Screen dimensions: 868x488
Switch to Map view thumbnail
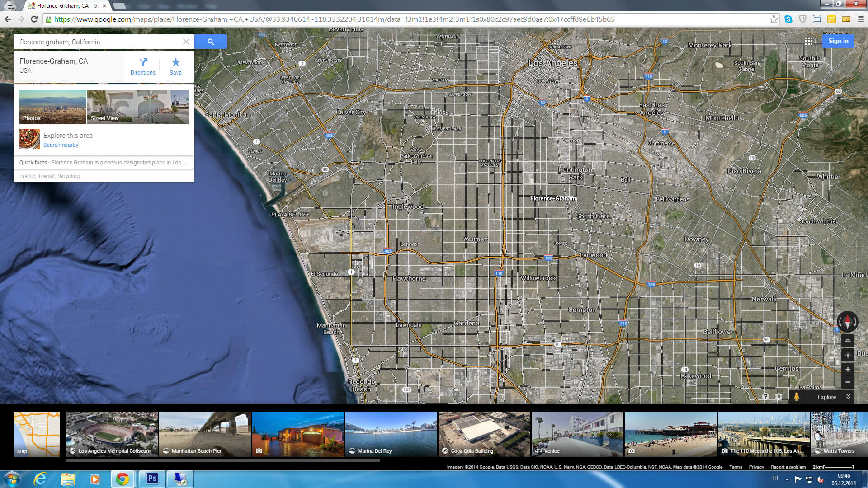click(x=37, y=434)
